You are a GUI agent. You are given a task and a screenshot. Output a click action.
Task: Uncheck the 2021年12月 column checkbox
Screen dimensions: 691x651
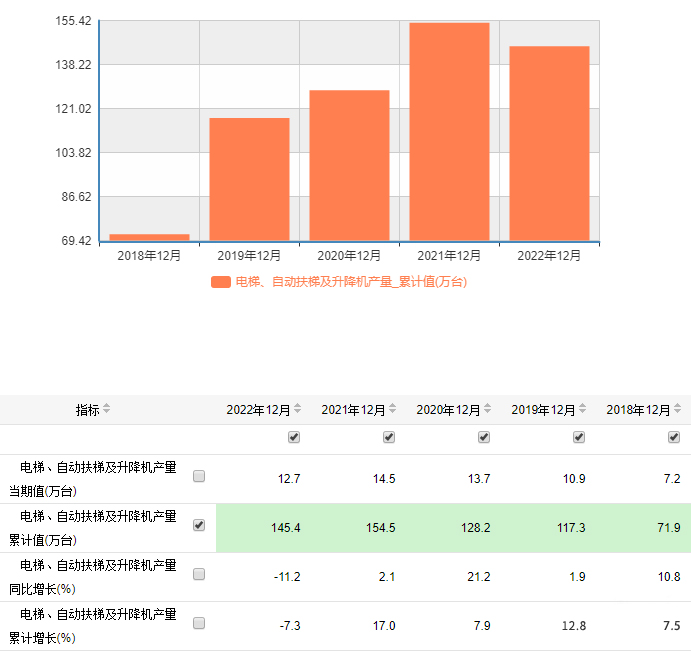coord(389,437)
